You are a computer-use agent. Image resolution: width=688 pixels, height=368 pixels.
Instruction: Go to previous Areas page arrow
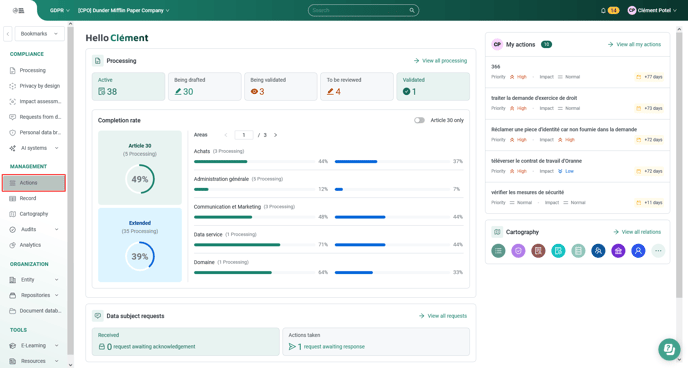(226, 135)
